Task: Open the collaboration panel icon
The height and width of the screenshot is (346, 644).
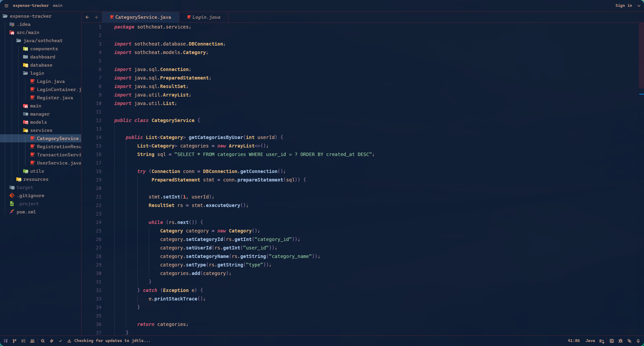Action: pyautogui.click(x=32, y=341)
